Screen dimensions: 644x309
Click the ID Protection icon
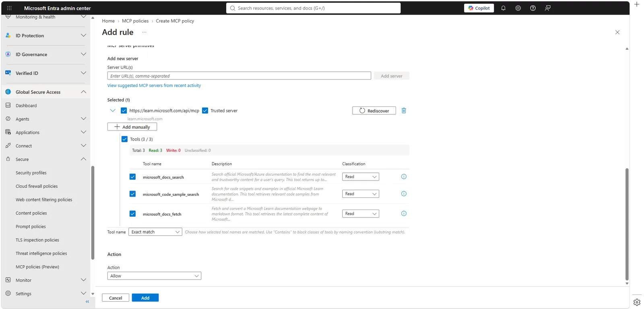[x=8, y=35]
